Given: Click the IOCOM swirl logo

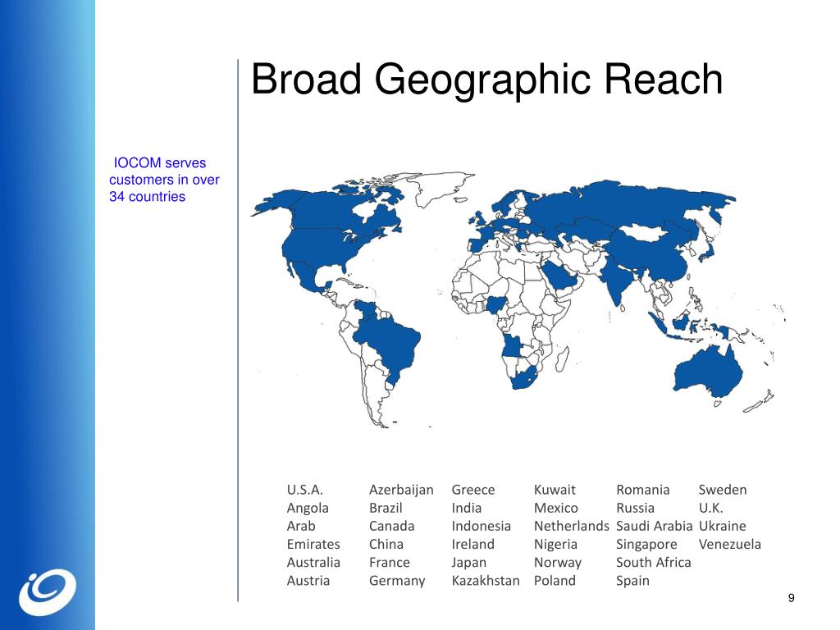Looking at the screenshot, I should coord(48,592).
